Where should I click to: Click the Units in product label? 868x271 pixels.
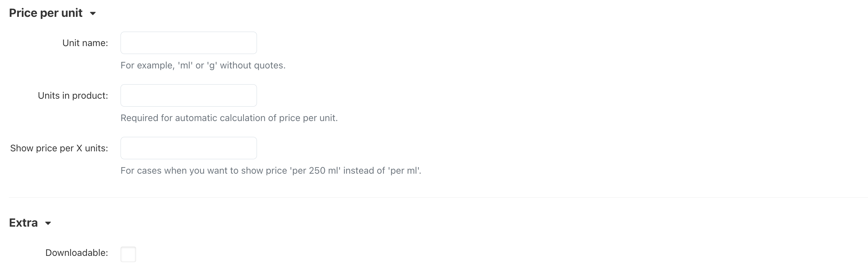click(73, 96)
